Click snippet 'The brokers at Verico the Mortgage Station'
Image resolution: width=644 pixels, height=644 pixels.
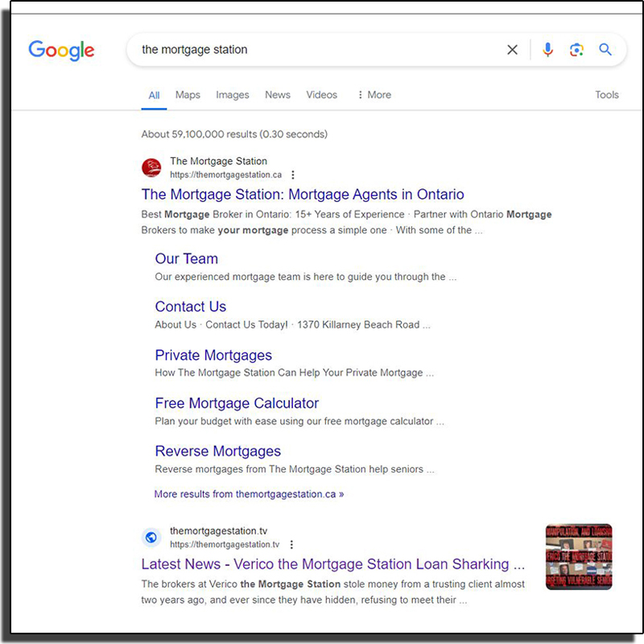click(x=333, y=592)
